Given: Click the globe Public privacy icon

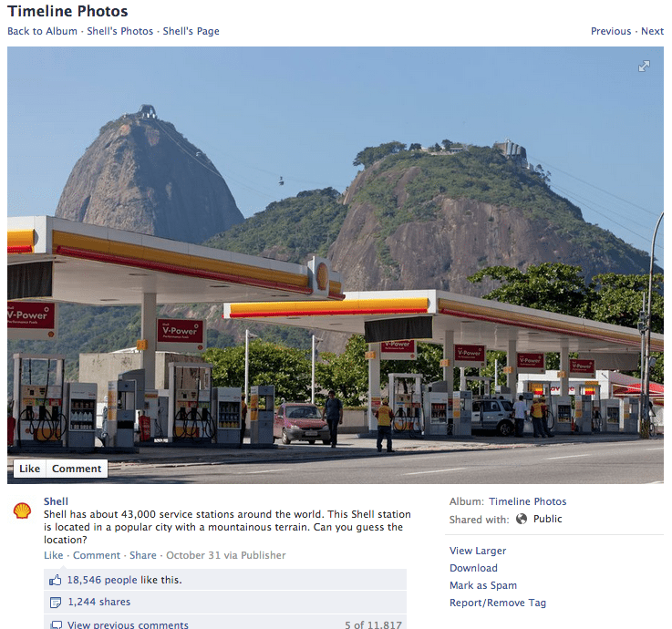Looking at the screenshot, I should (x=522, y=519).
